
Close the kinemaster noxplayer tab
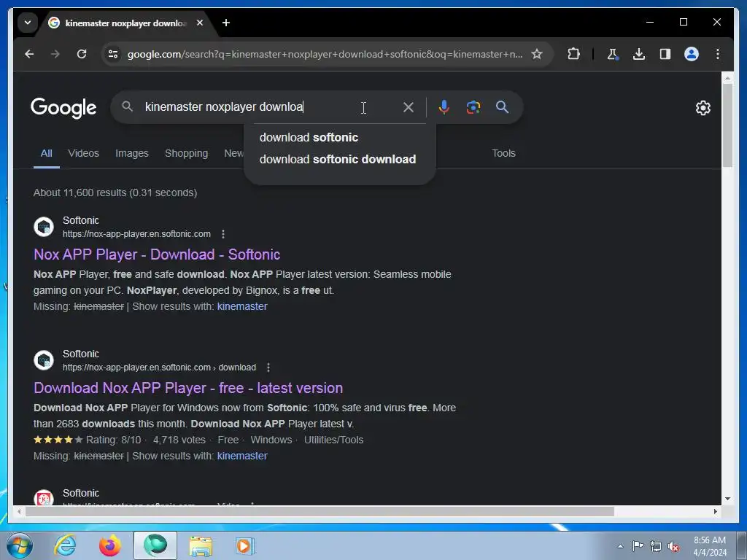tap(200, 23)
